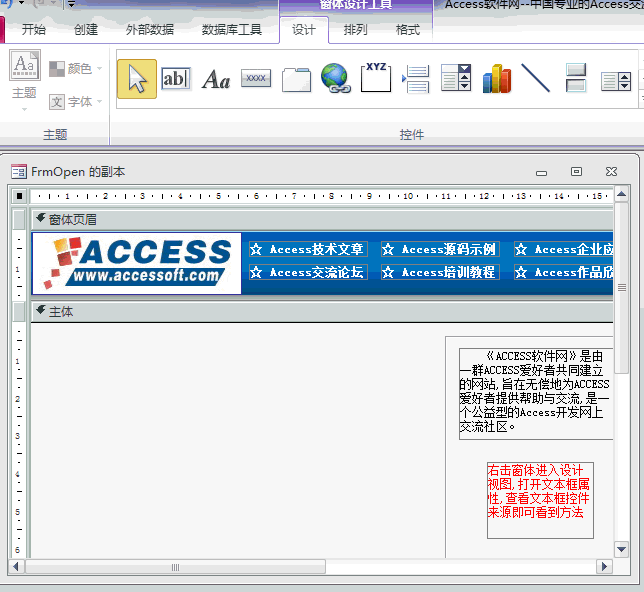This screenshot has height=592, width=644.
Task: Click the form selector box at ruler corner
Action: pyautogui.click(x=19, y=196)
